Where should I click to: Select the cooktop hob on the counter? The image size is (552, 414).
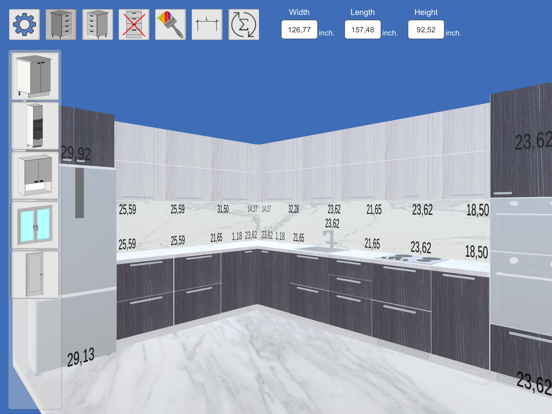coord(412,259)
